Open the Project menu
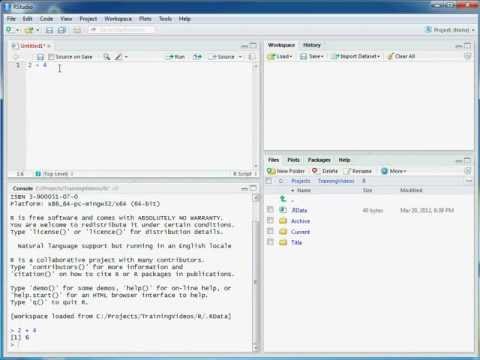 tap(88, 19)
